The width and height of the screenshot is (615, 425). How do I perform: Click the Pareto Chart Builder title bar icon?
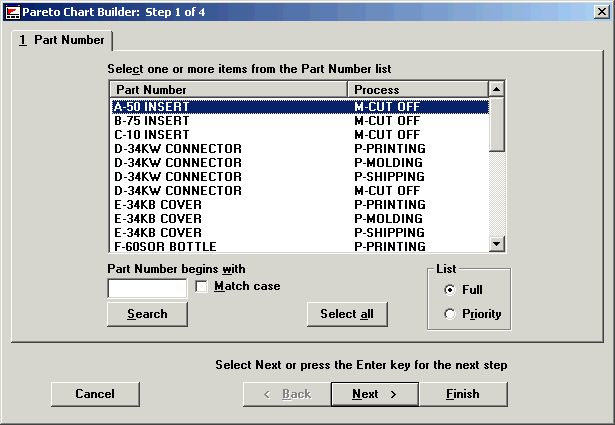click(x=12, y=10)
